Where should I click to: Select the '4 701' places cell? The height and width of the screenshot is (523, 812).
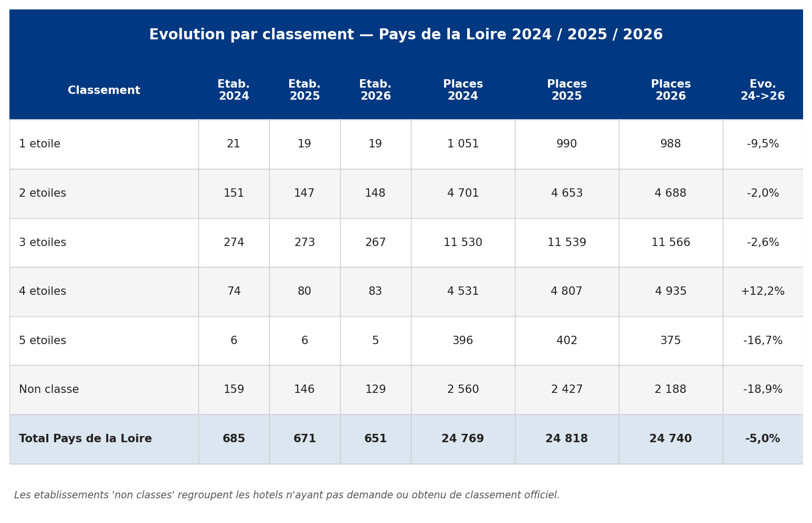click(x=463, y=194)
